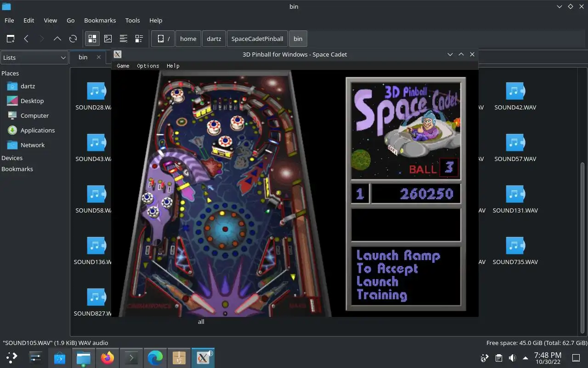The image size is (588, 368).
Task: Select the SOUND735.WAV file icon
Action: point(515,246)
